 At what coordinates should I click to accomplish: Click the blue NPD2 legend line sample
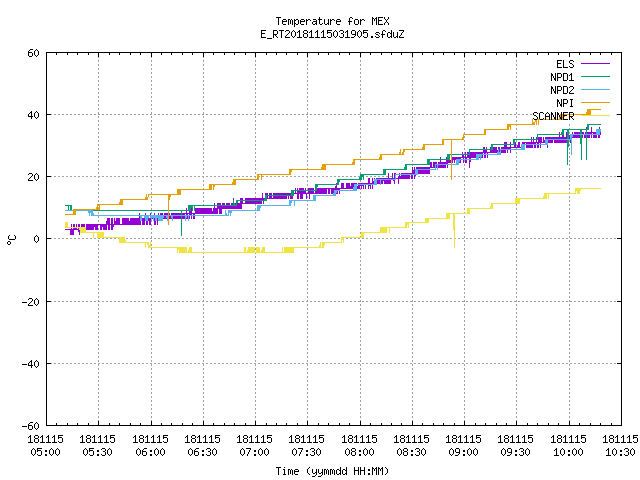(x=595, y=89)
